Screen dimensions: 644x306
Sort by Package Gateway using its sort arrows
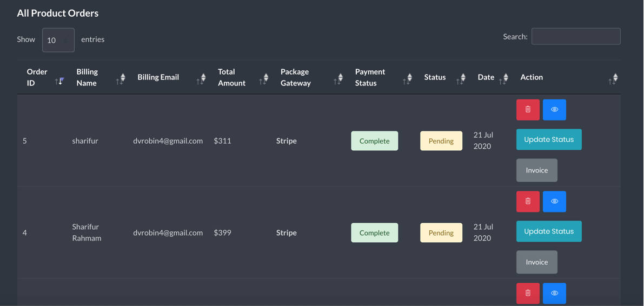click(x=338, y=78)
